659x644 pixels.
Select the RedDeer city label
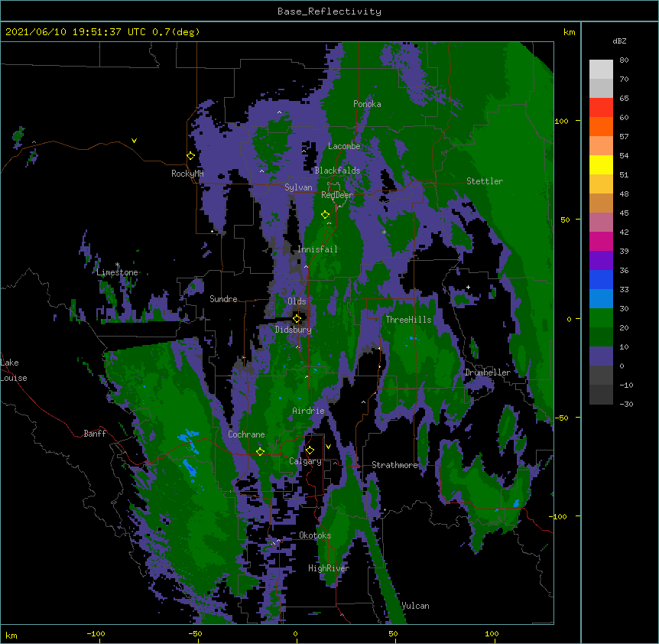(337, 195)
